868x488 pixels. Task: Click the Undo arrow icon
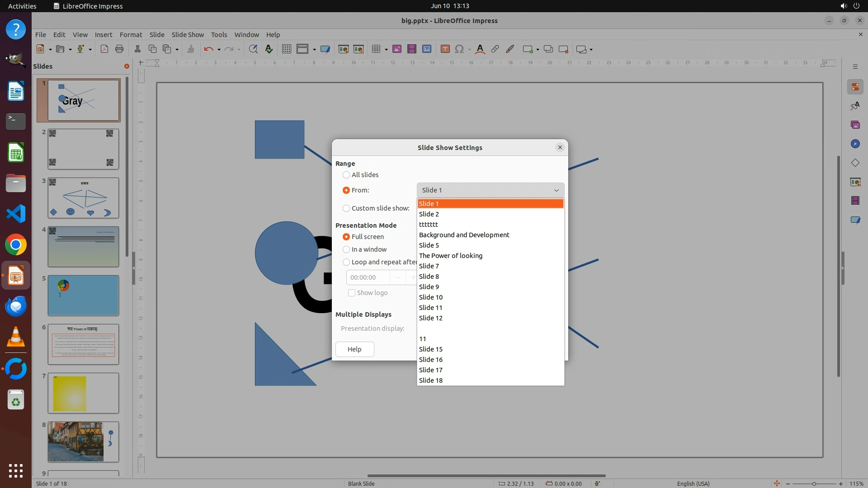click(x=208, y=49)
